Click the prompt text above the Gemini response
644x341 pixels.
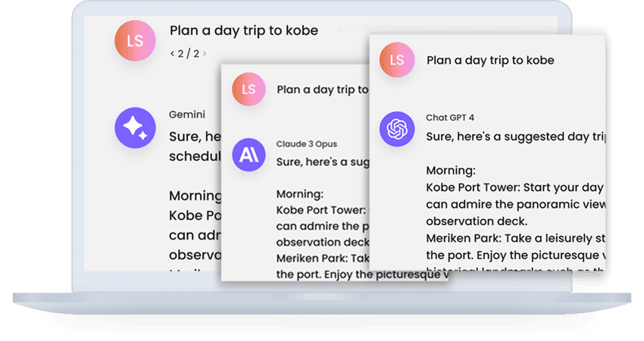tap(243, 31)
